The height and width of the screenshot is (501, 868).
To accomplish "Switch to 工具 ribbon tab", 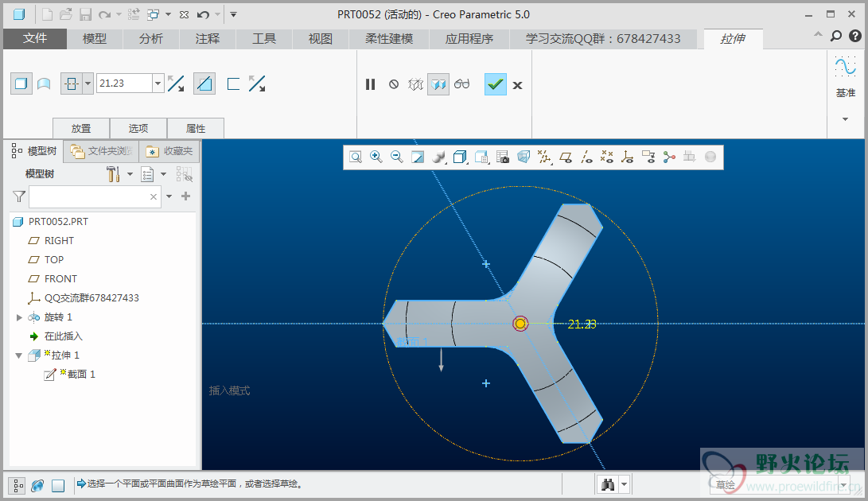I will pos(264,39).
